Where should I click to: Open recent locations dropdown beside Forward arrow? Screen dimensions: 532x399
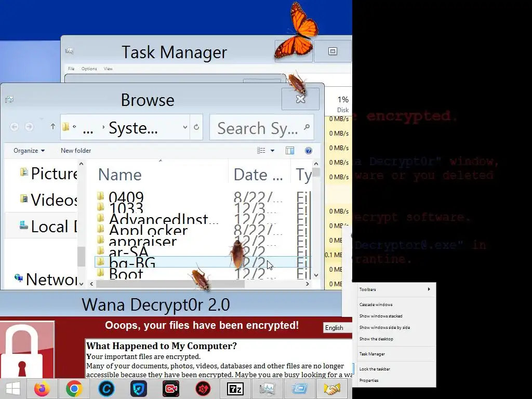[x=42, y=119]
